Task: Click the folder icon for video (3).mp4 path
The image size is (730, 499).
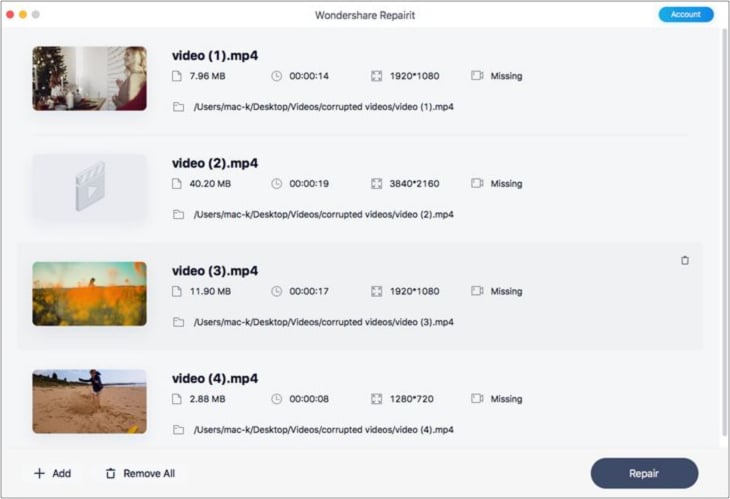Action: [178, 322]
